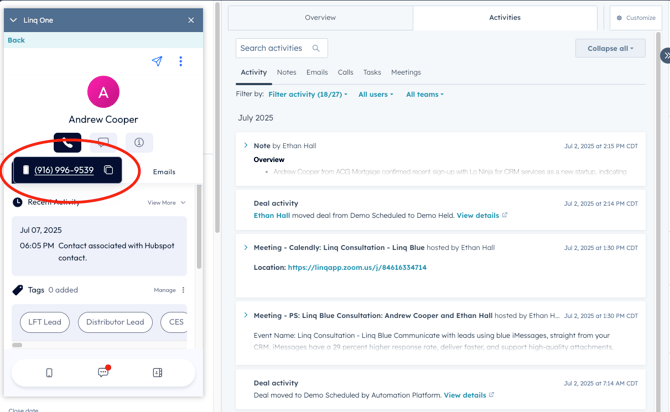Viewport: 670px width, 412px height.
Task: Copy the phone number (916) 996-9539
Action: point(109,170)
